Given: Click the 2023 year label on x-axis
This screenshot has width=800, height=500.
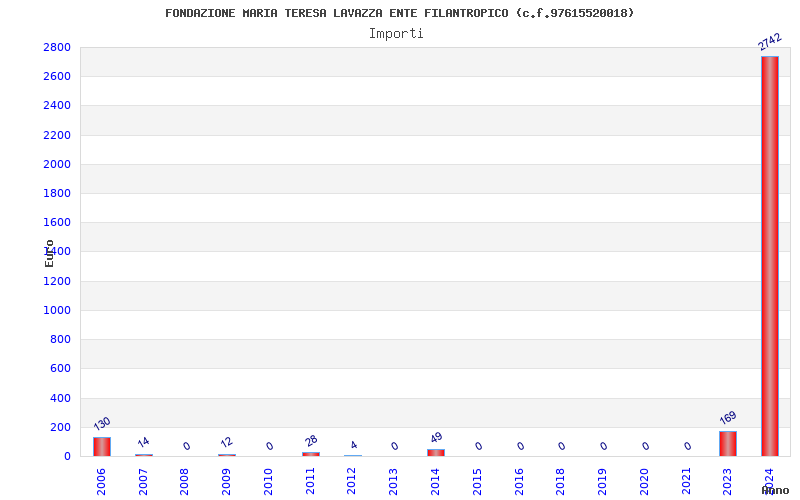Looking at the screenshot, I should coord(728,481).
